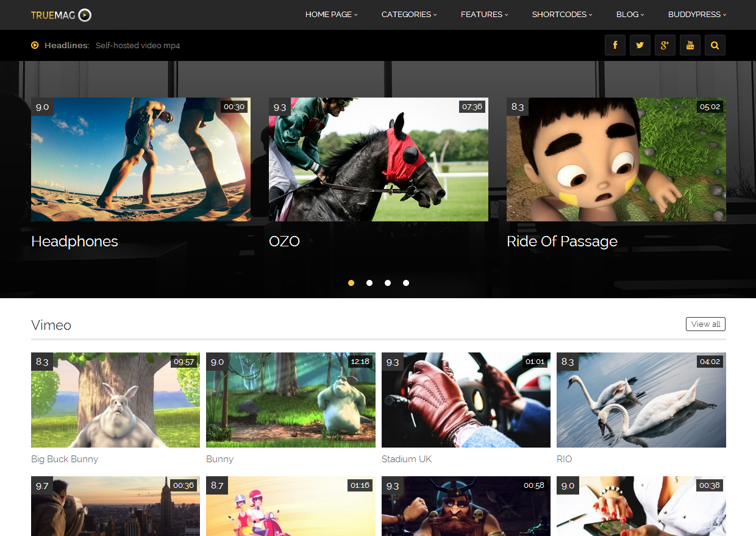Open the Shortcodes dropdown menu
The image size is (756, 536).
562,15
